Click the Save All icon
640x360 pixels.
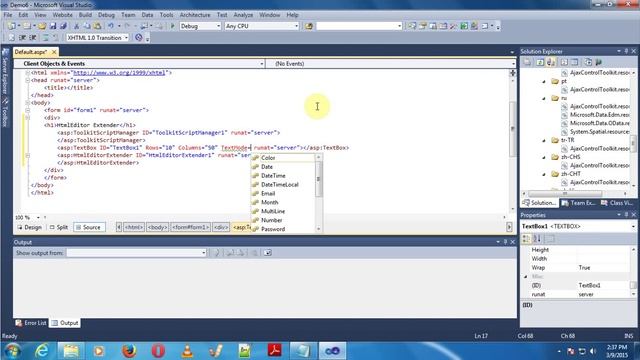[63, 26]
